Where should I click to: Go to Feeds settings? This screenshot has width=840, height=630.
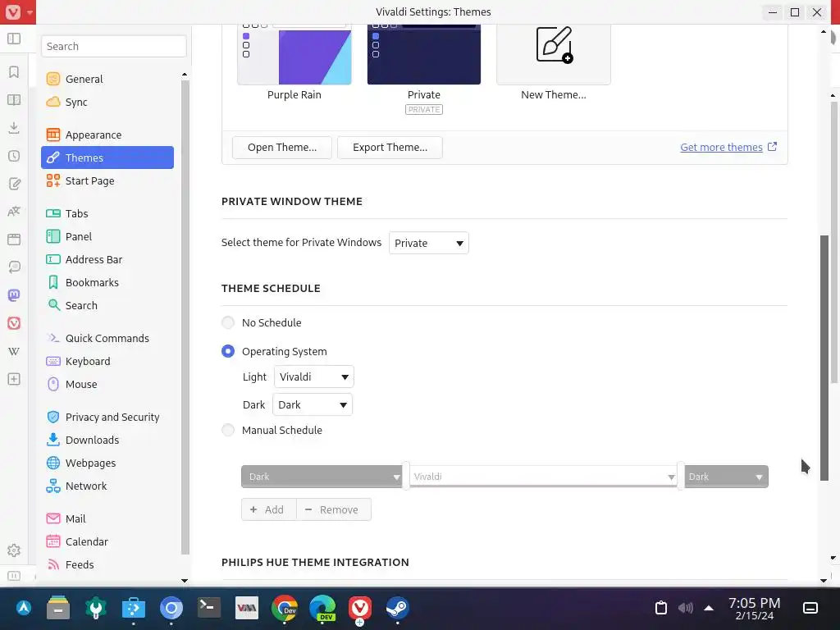pyautogui.click(x=107, y=564)
